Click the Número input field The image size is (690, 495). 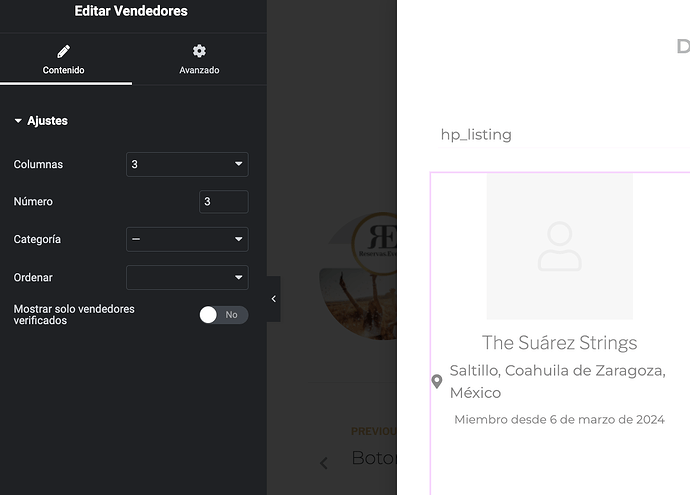(224, 202)
